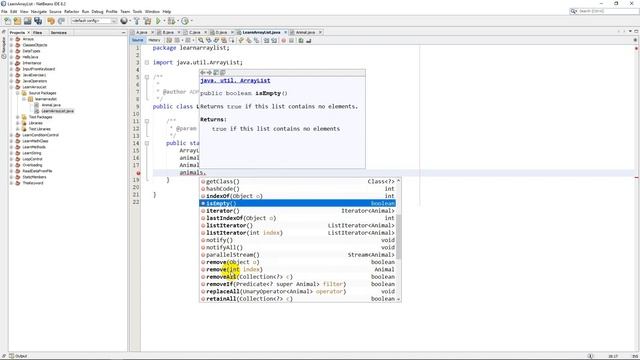The height and width of the screenshot is (360, 640).
Task: Click the New File toolbar icon
Action: (x=8, y=21)
